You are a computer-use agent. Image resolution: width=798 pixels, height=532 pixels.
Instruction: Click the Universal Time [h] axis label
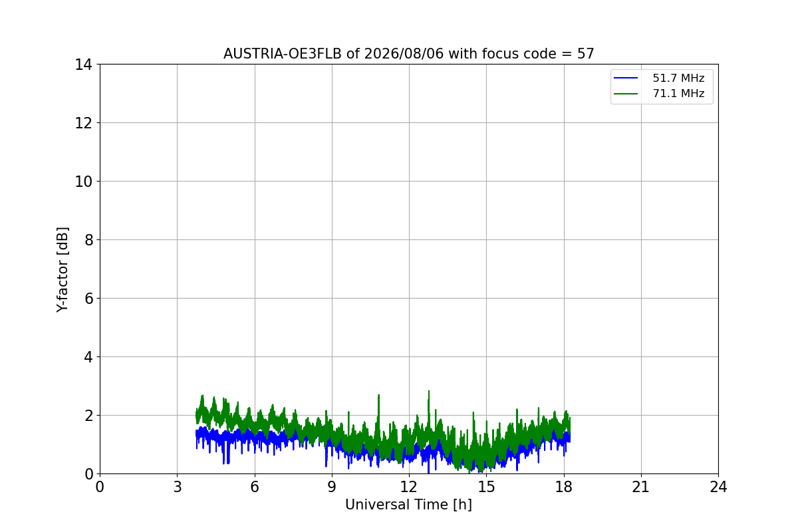408,505
